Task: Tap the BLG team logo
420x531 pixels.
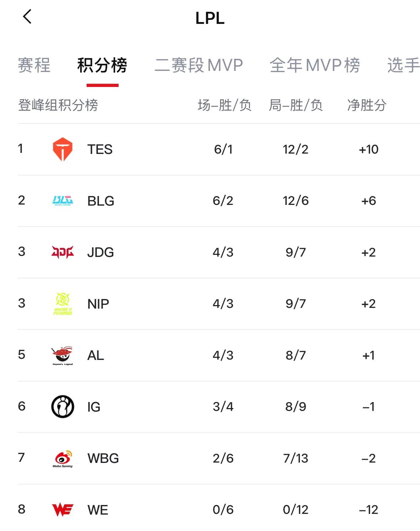Action: click(x=63, y=201)
